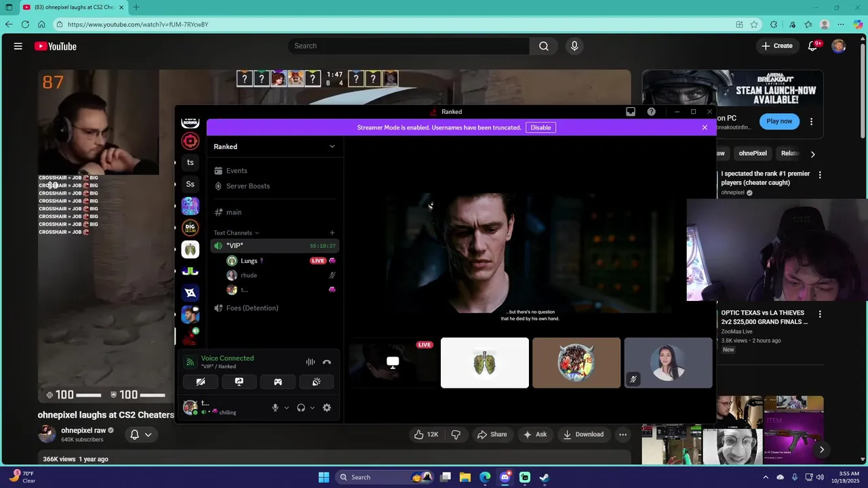Deafen with the Discord headphones button
Viewport: 868px width, 488px height.
tap(301, 407)
